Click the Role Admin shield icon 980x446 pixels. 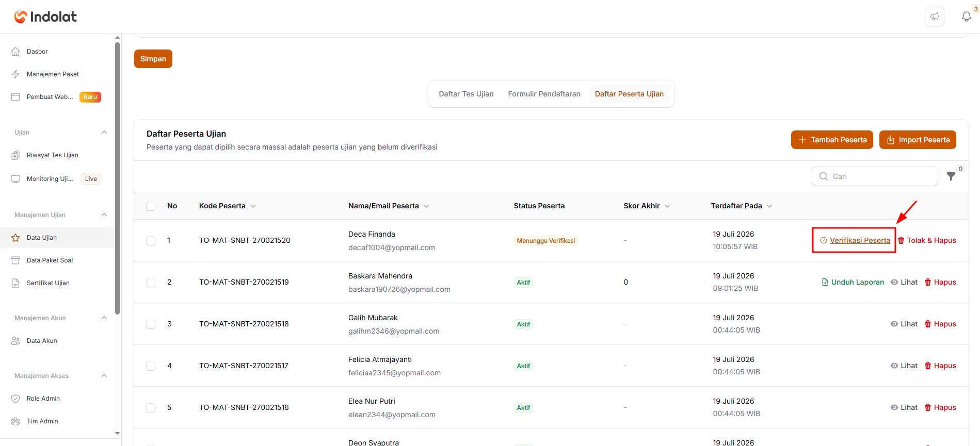15,399
